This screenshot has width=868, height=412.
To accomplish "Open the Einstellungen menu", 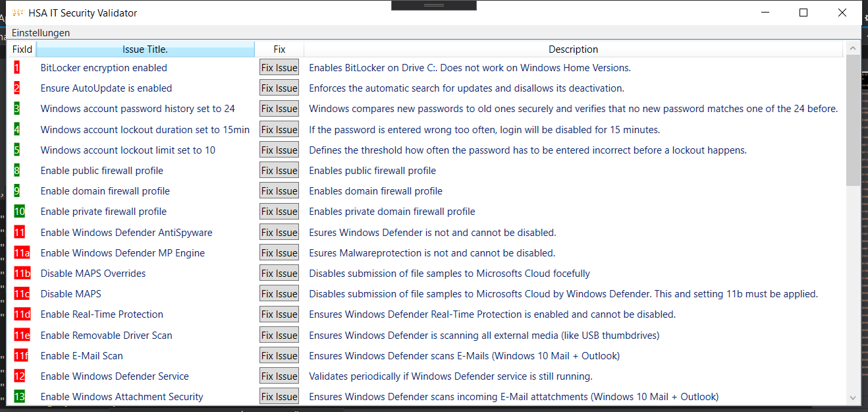I will coord(40,32).
